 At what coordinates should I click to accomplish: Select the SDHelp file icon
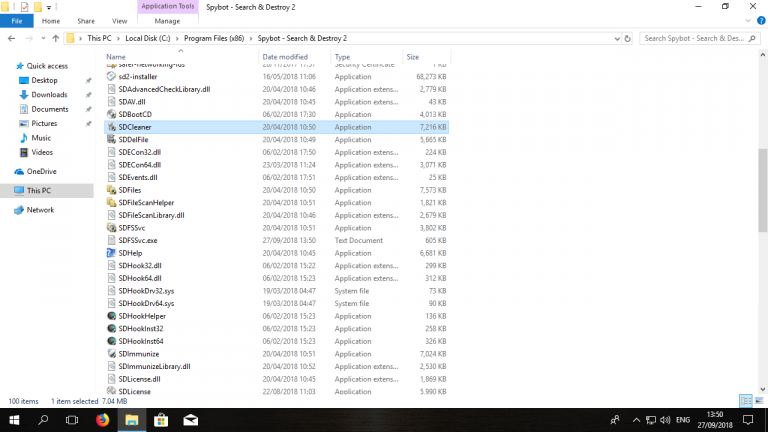[x=111, y=253]
